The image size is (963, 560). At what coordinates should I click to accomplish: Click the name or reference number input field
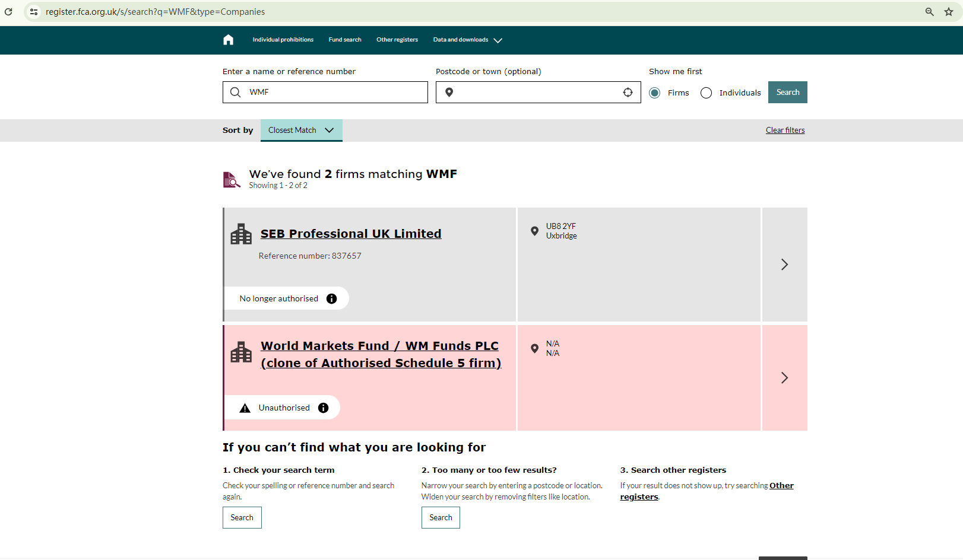click(325, 92)
